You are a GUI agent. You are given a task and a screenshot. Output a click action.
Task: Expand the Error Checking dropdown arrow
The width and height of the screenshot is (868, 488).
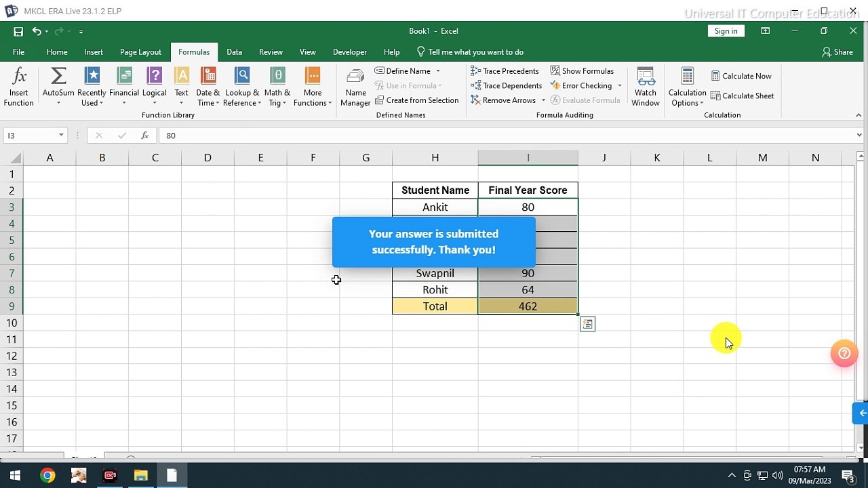619,86
